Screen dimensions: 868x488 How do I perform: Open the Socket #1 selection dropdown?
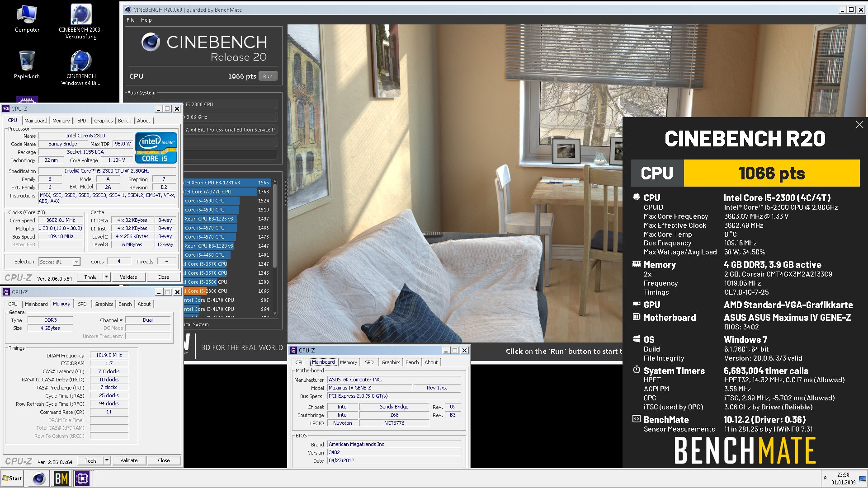pyautogui.click(x=59, y=262)
